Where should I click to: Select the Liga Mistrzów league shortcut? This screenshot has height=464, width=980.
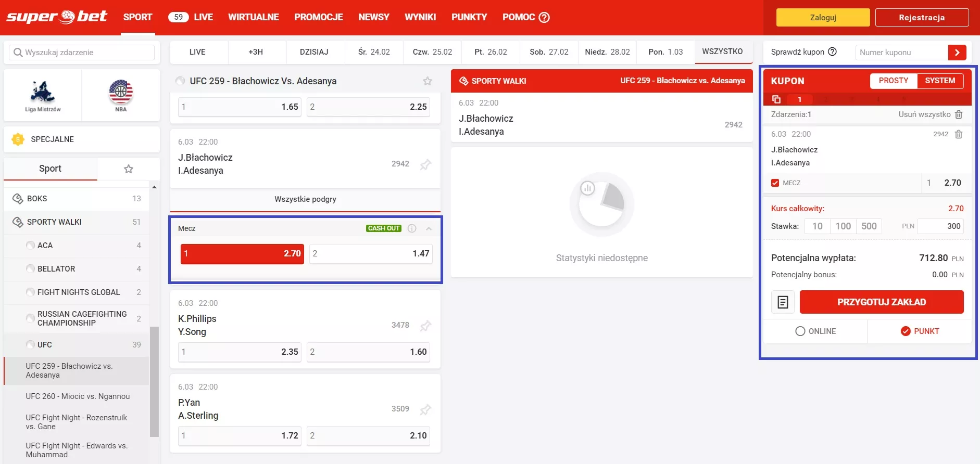click(43, 95)
